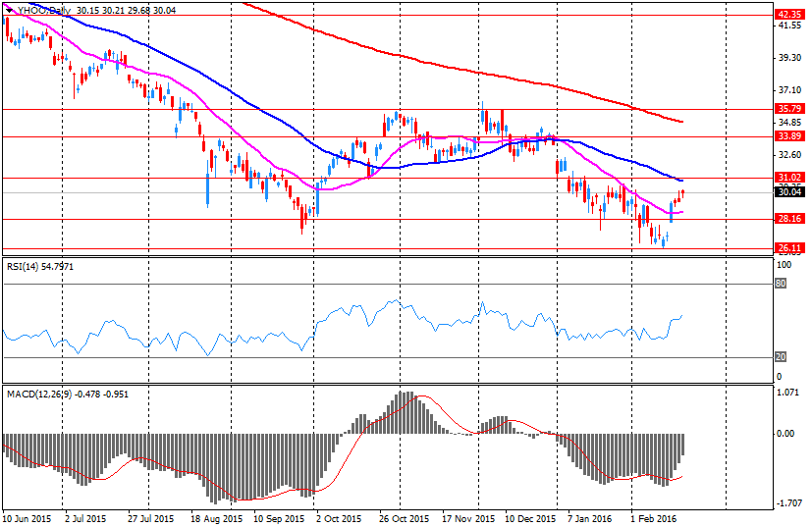Click the RSI level 20 label

coord(781,357)
